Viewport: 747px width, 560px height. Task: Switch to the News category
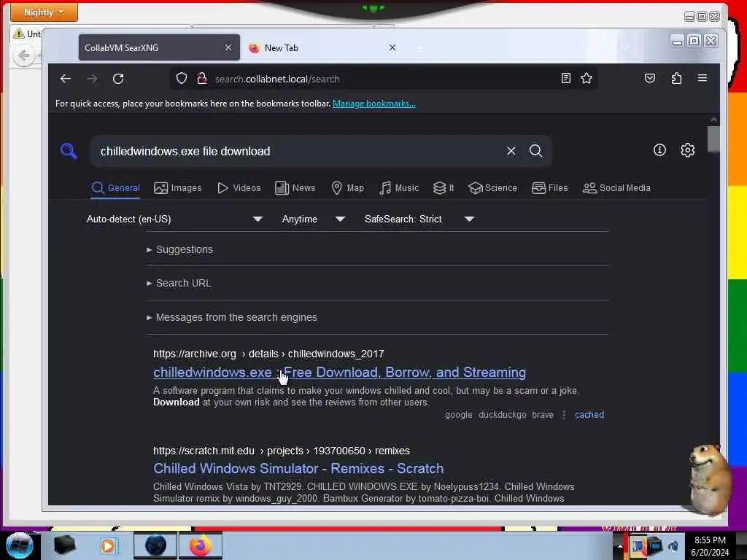[295, 188]
